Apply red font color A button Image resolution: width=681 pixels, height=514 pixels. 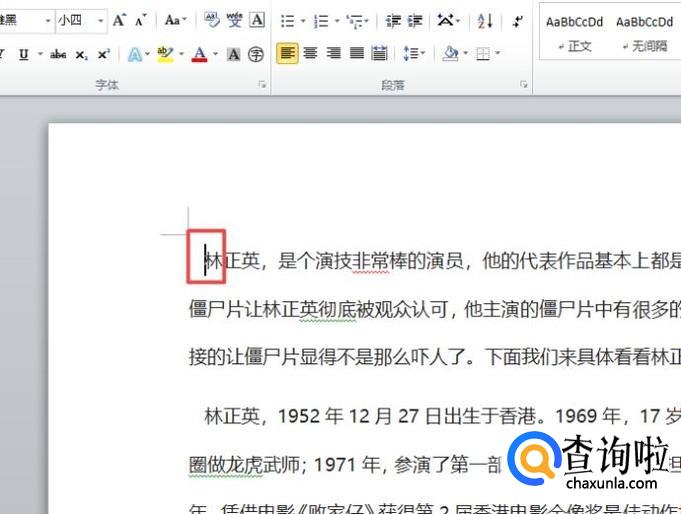[x=199, y=54]
